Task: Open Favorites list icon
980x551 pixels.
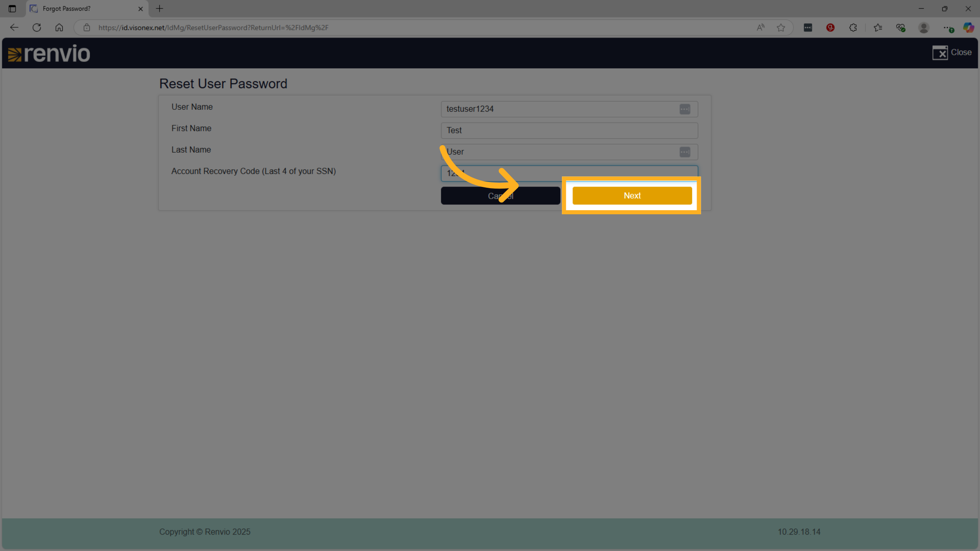Action: (878, 28)
